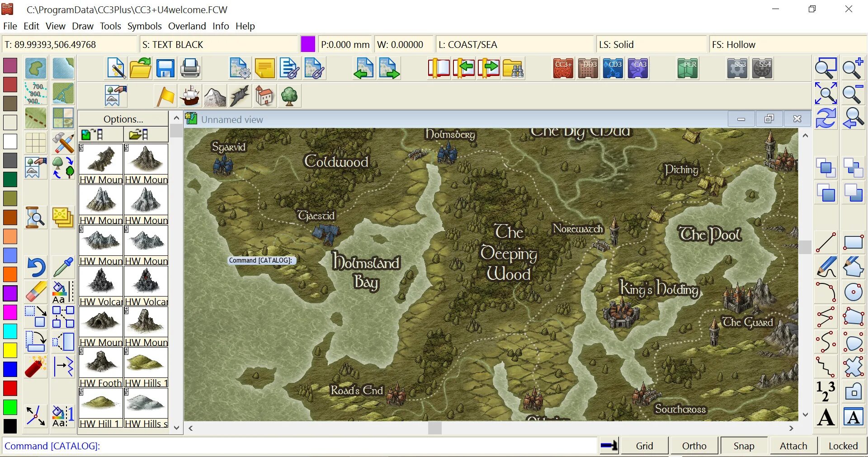Viewport: 868px width, 457px height.
Task: Pick the dark green palette swatch
Action: point(10,179)
